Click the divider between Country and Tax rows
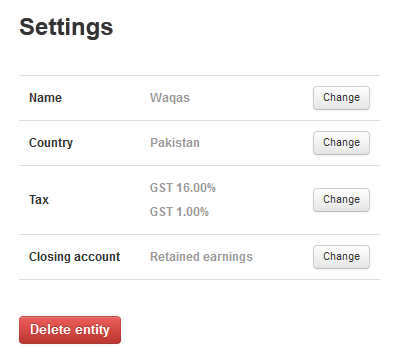401x364 pixels. click(199, 165)
